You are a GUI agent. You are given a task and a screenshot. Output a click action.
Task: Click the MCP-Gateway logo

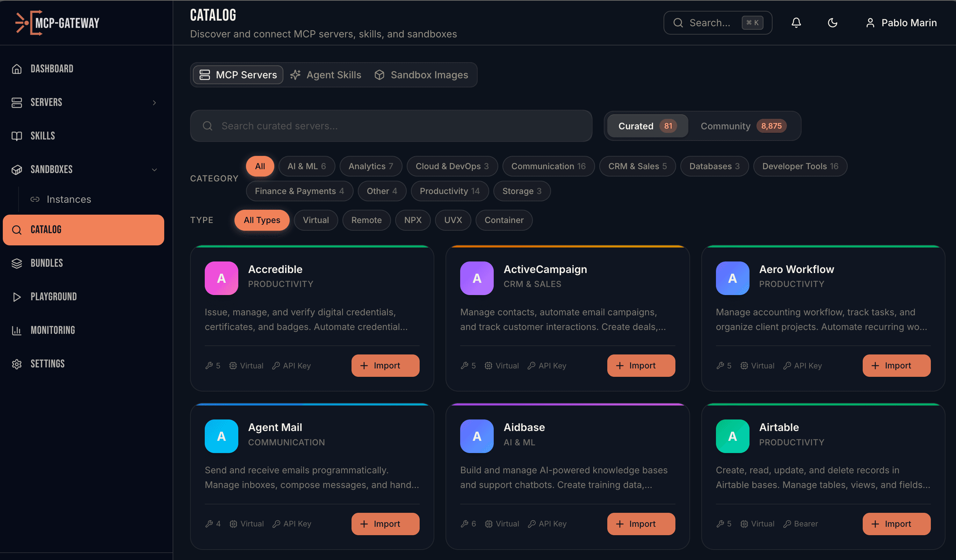click(x=57, y=22)
